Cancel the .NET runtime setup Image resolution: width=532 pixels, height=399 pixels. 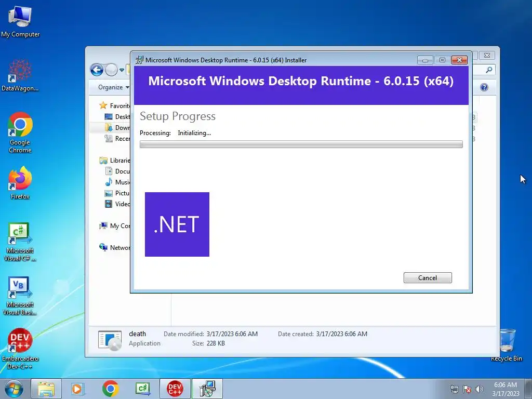coord(428,277)
